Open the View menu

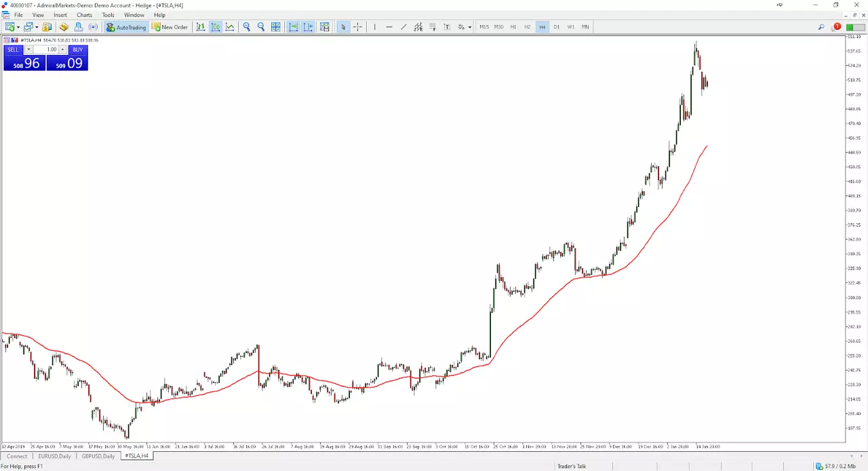[38, 15]
